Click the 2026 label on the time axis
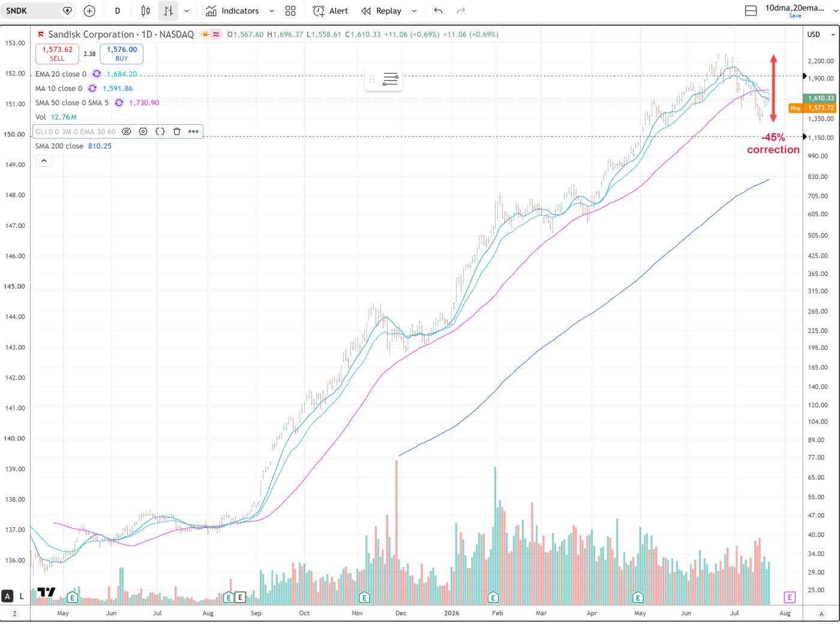Viewport: 840px width, 624px height. 452,613
